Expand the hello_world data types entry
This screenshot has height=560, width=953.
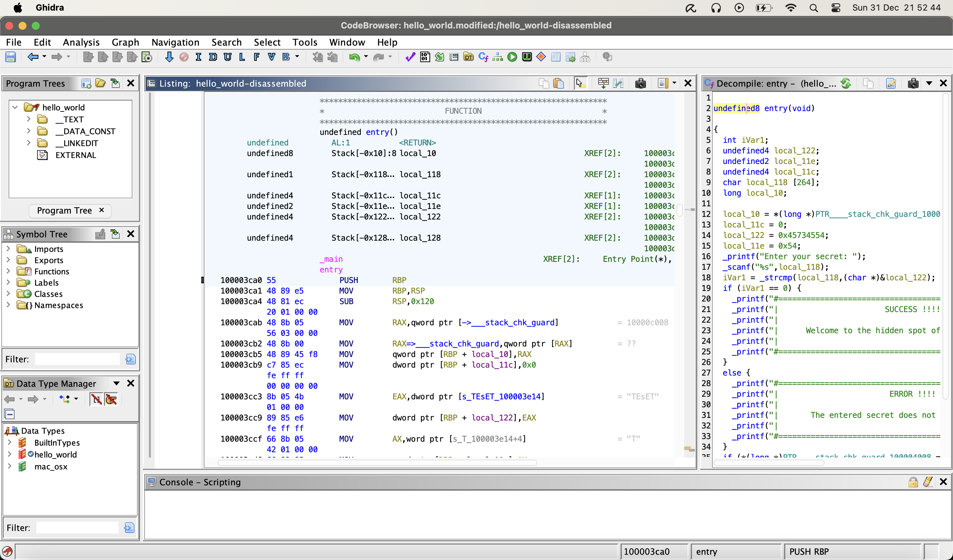point(10,455)
